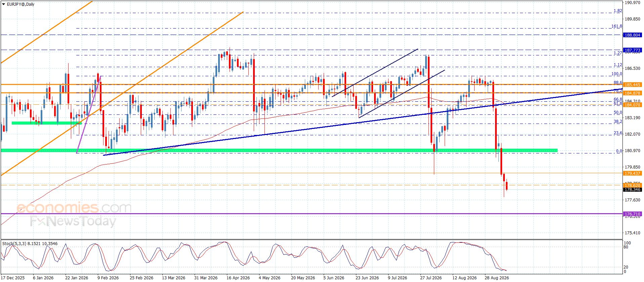
Task: Select the 0.0 Fibonacci level label
Action: tap(619, 151)
